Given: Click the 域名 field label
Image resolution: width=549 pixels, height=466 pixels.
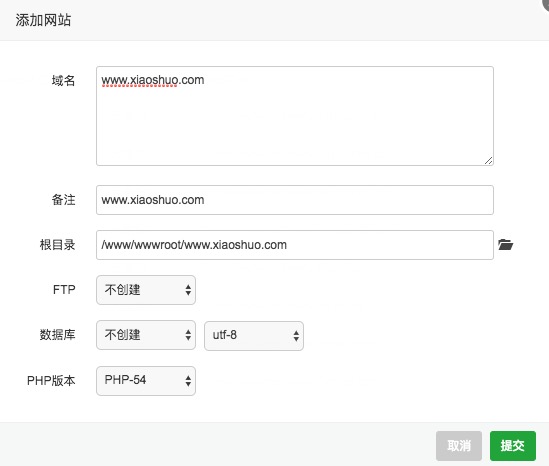Looking at the screenshot, I should 63,81.
